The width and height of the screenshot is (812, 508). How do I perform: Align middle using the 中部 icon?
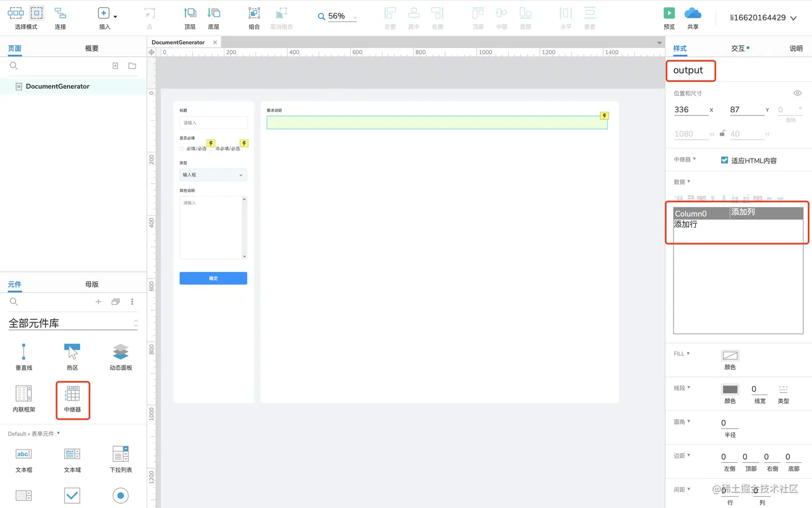[x=502, y=13]
